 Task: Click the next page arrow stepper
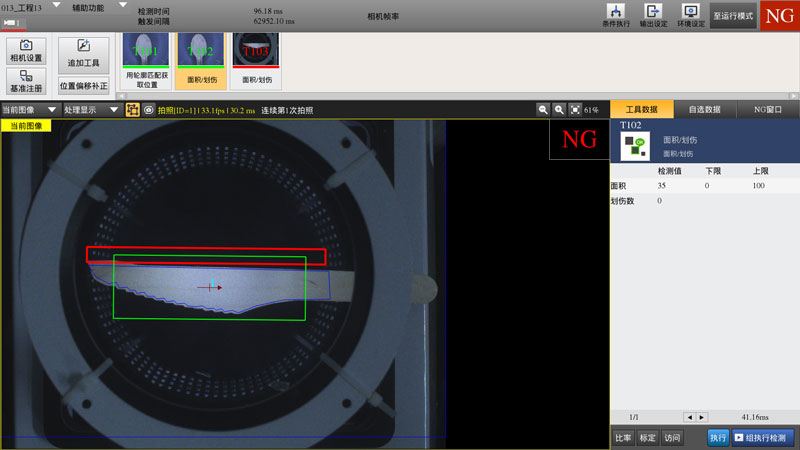click(x=702, y=417)
